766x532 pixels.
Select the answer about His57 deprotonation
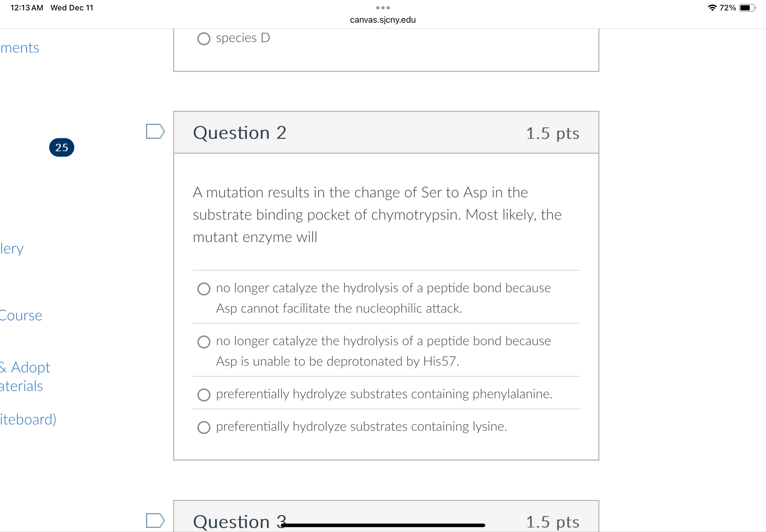tap(204, 341)
